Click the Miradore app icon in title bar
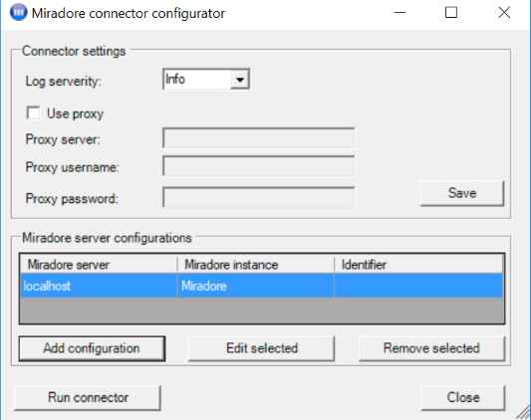Screen dimensions: 531x420 tap(19, 12)
